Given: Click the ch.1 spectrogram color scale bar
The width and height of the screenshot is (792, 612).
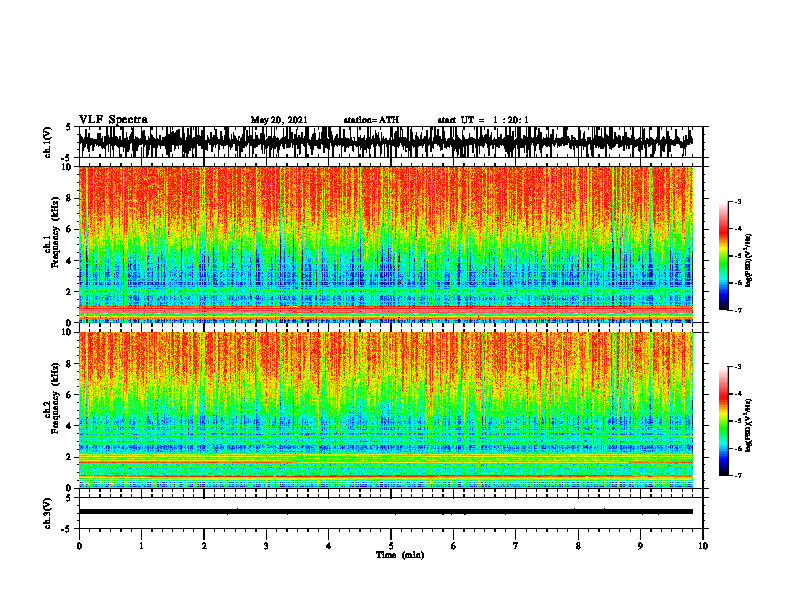Looking at the screenshot, I should (x=724, y=255).
